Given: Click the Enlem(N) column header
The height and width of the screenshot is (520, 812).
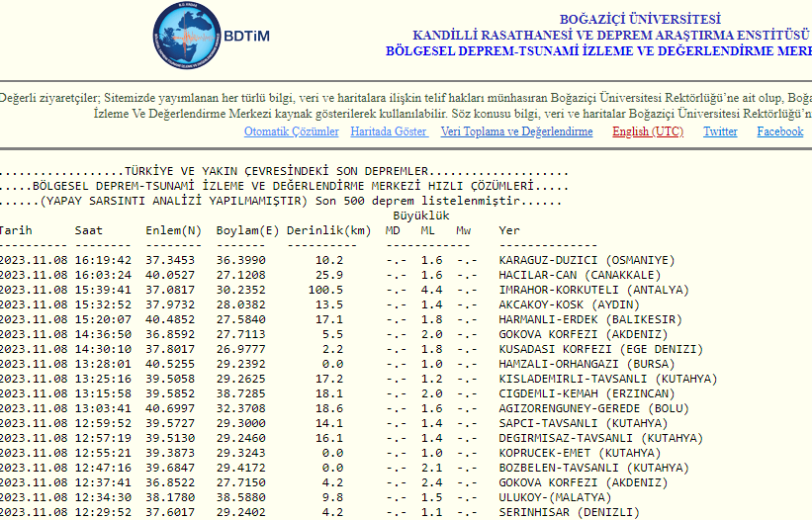Looking at the screenshot, I should pos(173,230).
